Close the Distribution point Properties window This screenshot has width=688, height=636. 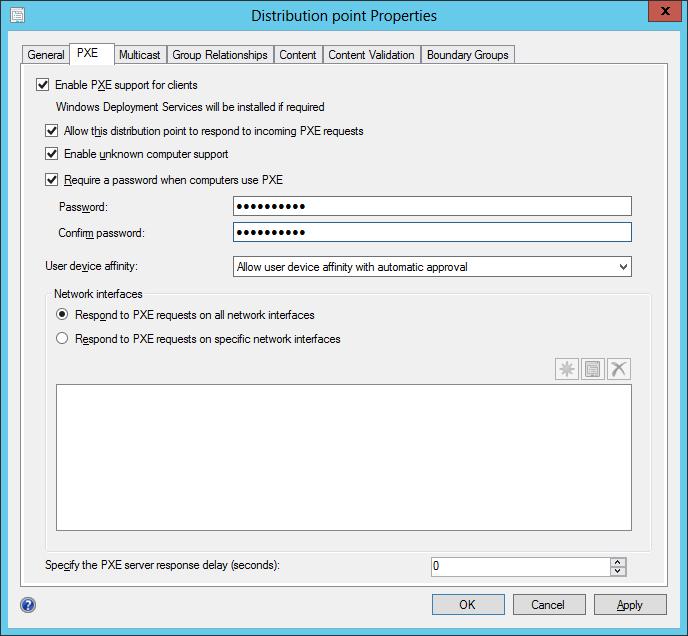click(x=665, y=11)
